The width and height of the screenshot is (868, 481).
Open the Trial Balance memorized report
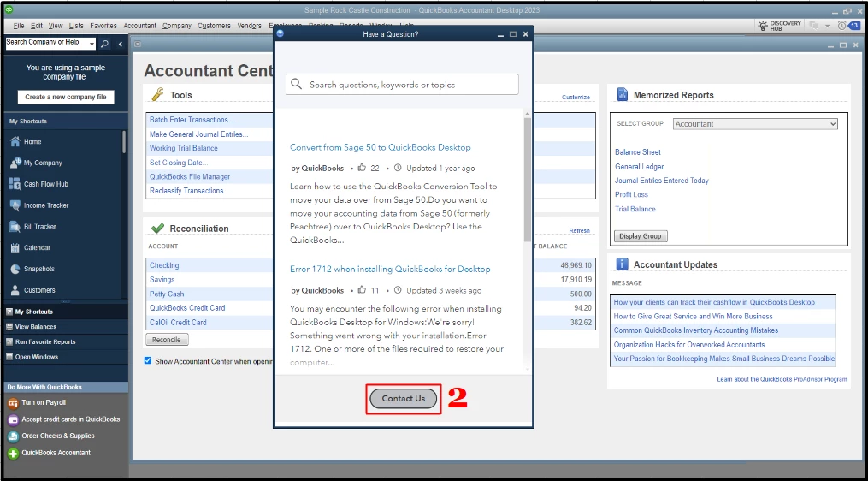(x=635, y=209)
